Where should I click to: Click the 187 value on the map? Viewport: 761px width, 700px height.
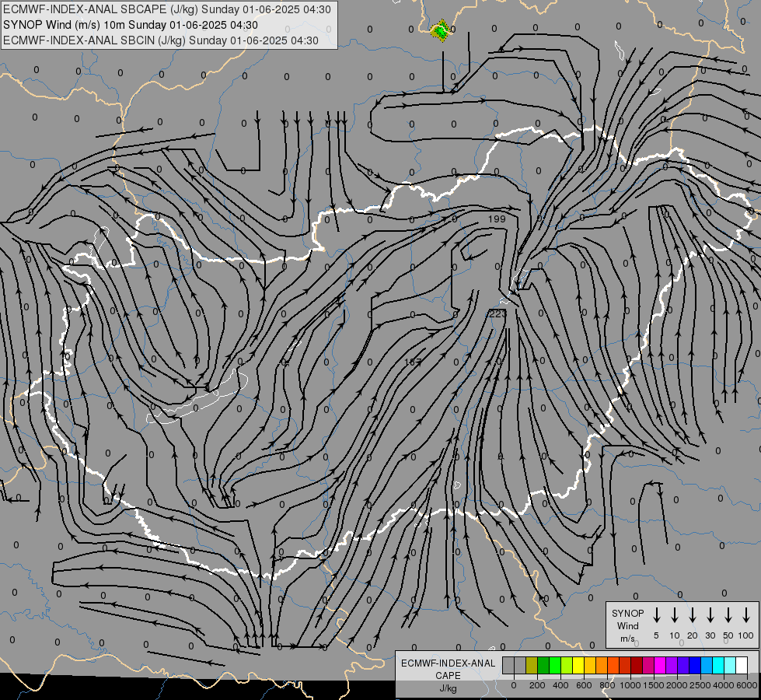pos(413,362)
